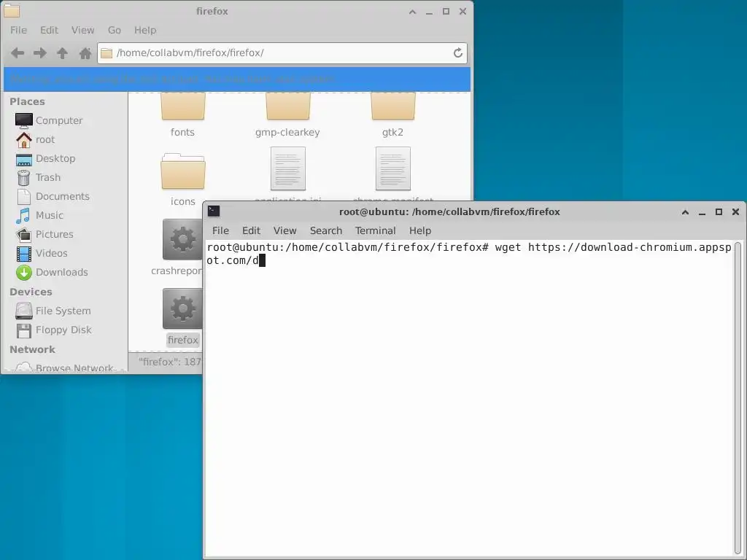Click the root warning blue banner

coord(237,79)
